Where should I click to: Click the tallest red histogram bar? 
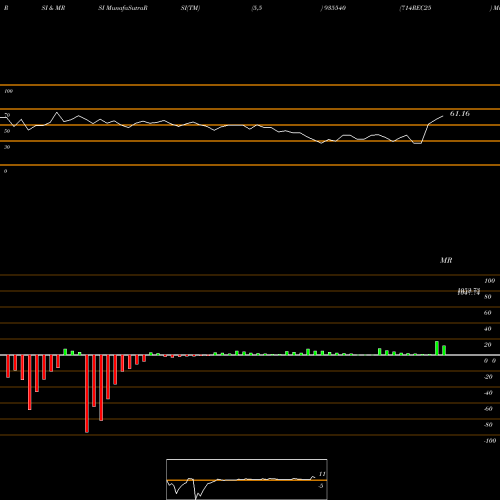tap(87, 394)
